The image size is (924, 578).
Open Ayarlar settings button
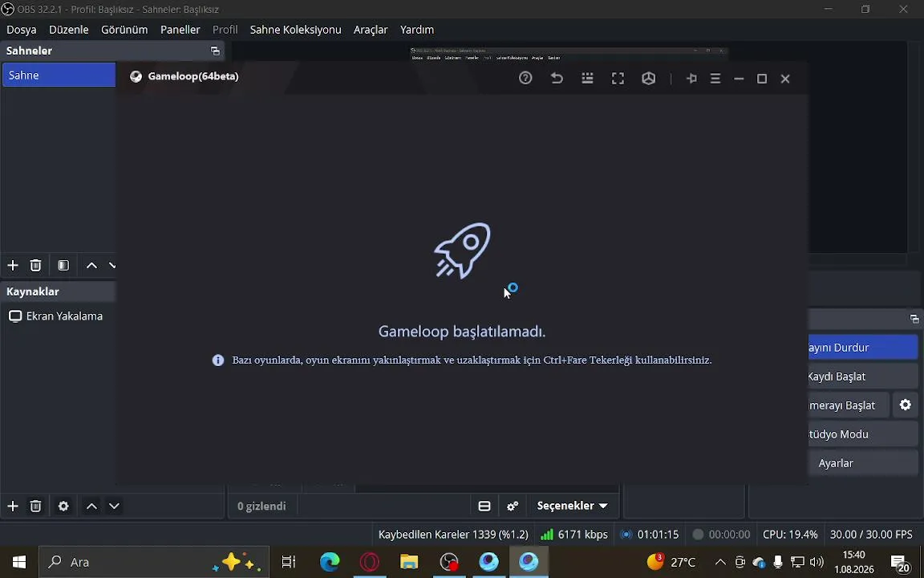tap(863, 463)
